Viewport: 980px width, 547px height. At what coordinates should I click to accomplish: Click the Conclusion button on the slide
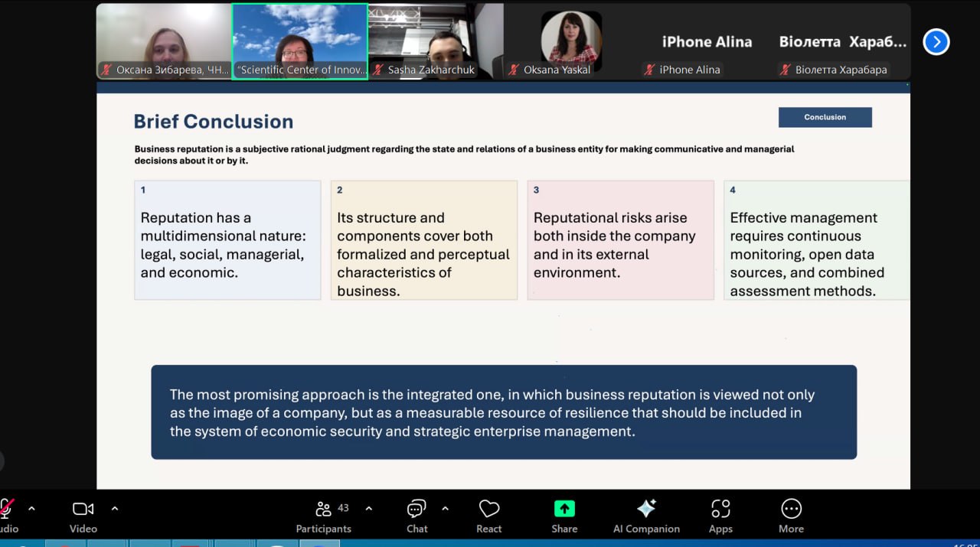point(825,117)
